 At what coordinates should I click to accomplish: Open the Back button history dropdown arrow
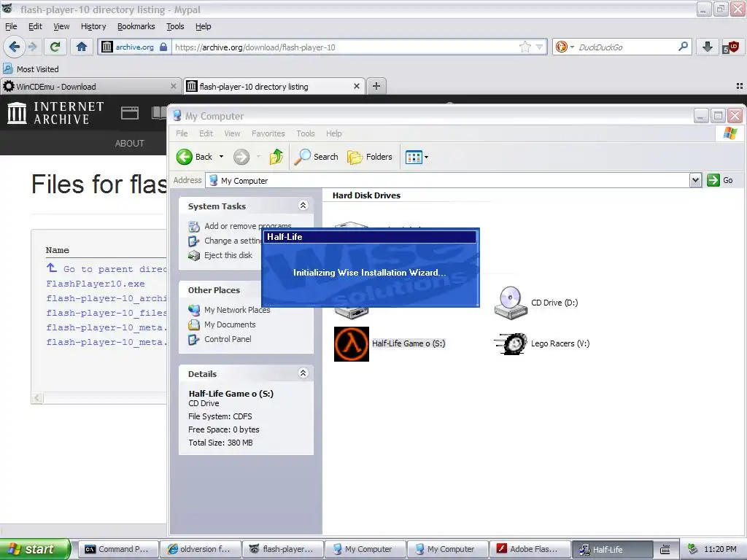pyautogui.click(x=221, y=157)
